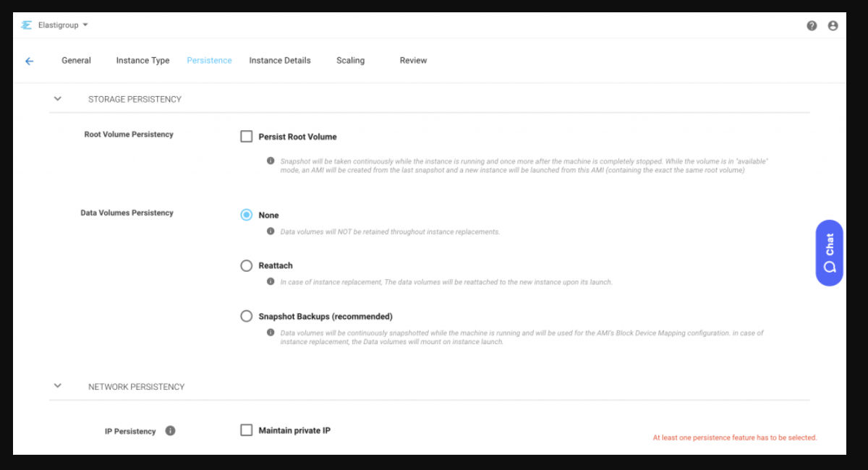Open the Chat widget button
The height and width of the screenshot is (470, 868).
click(x=829, y=252)
